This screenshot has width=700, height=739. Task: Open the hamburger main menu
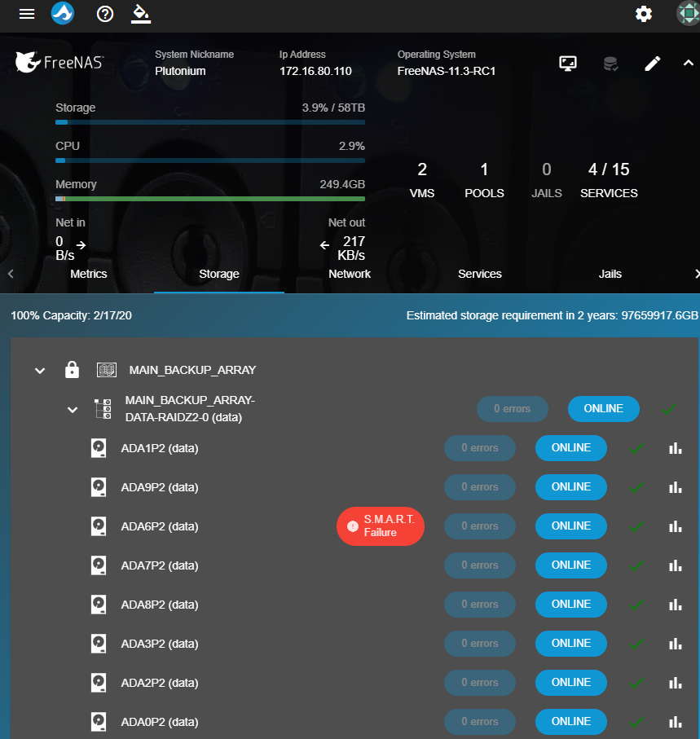pyautogui.click(x=27, y=14)
